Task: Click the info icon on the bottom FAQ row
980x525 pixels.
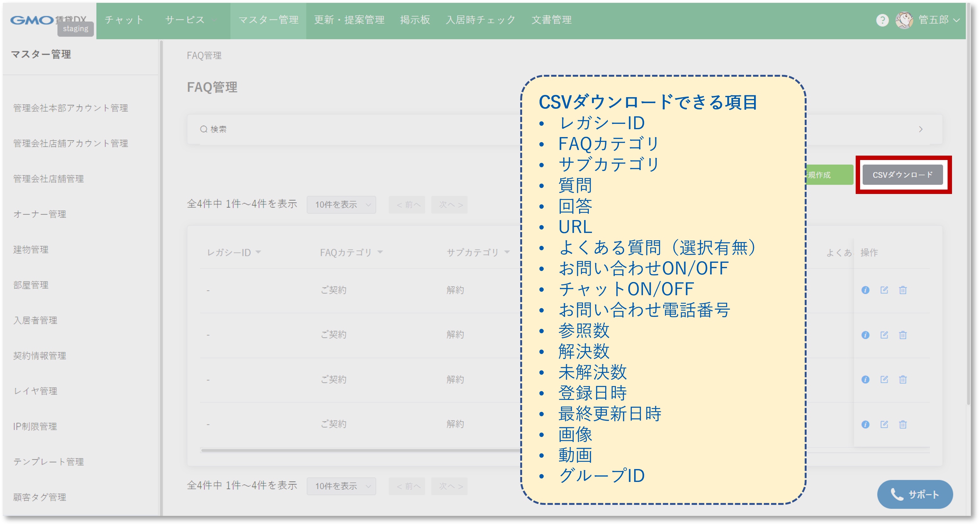Action: (x=865, y=425)
